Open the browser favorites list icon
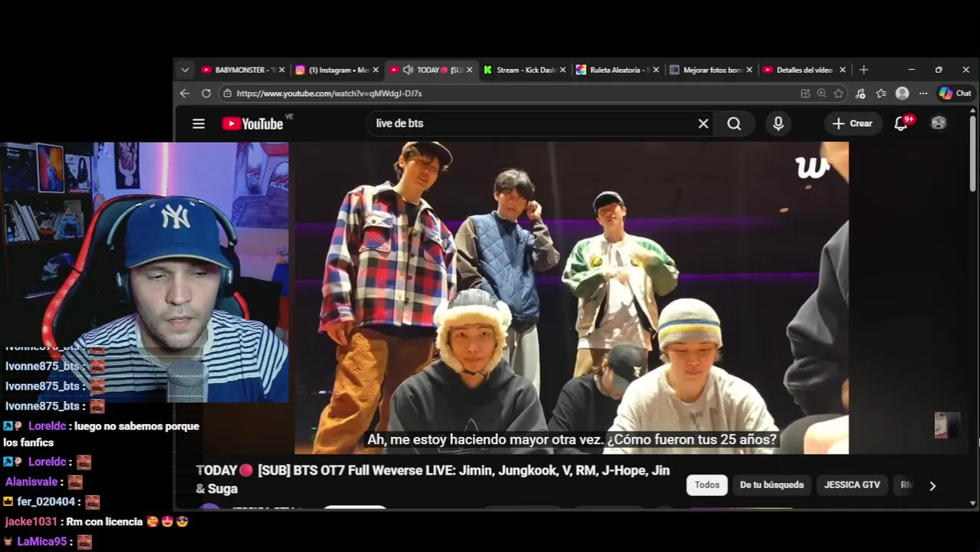980x552 pixels. pyautogui.click(x=881, y=93)
